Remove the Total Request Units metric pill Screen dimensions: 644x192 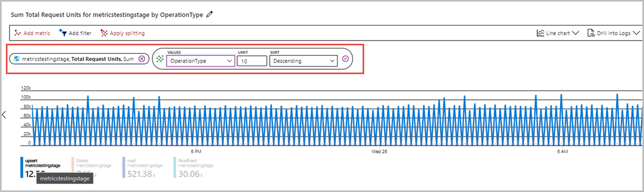(x=142, y=59)
